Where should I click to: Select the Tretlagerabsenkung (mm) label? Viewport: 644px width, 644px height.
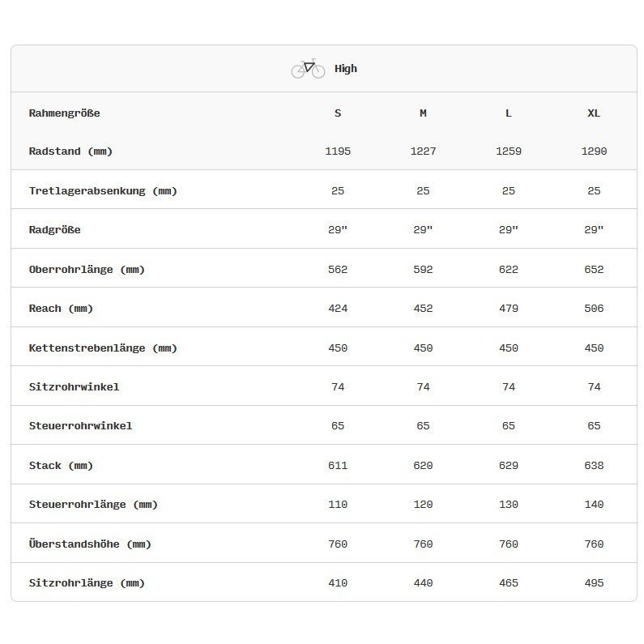103,191
